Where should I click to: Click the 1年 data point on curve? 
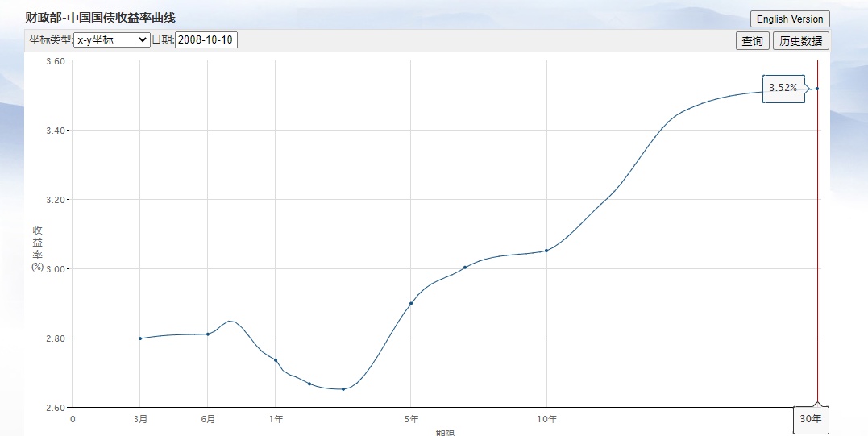click(276, 359)
